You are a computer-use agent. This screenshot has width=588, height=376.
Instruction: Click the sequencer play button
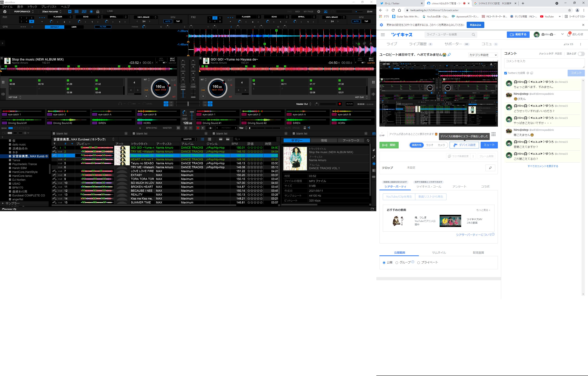[x=203, y=128]
